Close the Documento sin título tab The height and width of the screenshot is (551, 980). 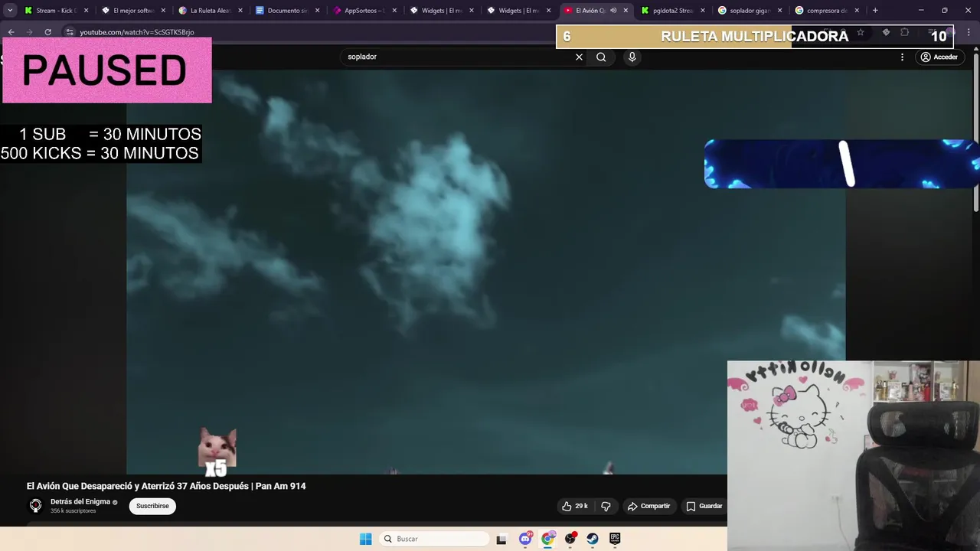click(x=317, y=11)
